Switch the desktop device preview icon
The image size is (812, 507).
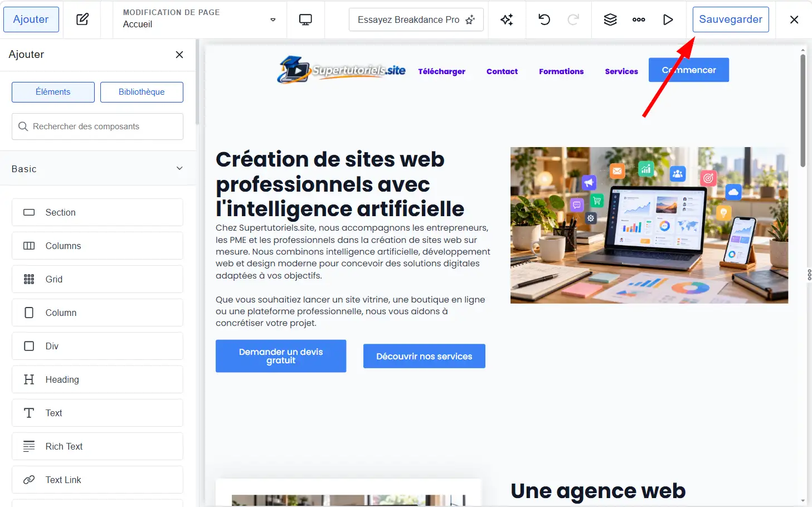point(305,19)
